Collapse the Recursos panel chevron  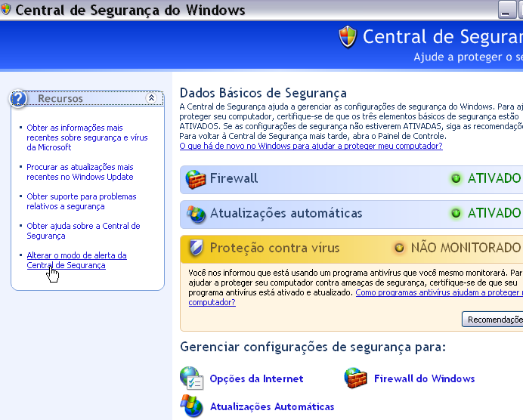pos(151,98)
